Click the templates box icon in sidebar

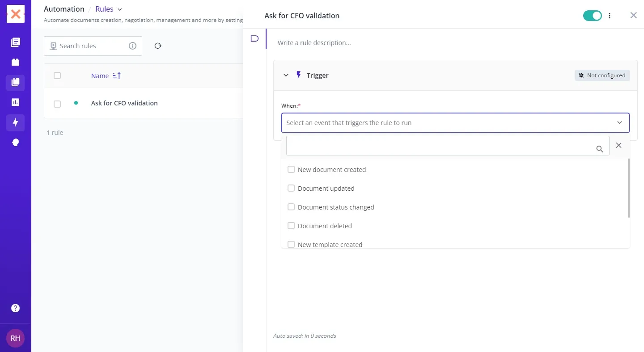coord(15,62)
